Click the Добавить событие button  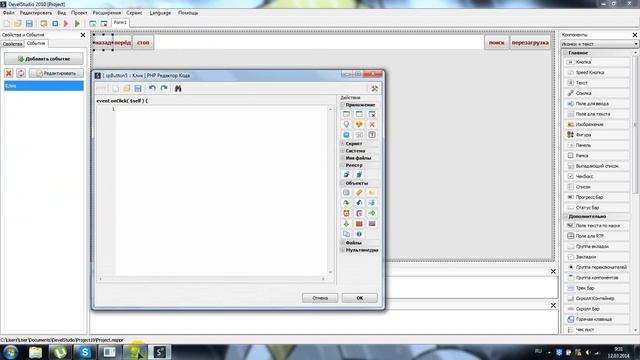pos(44,59)
